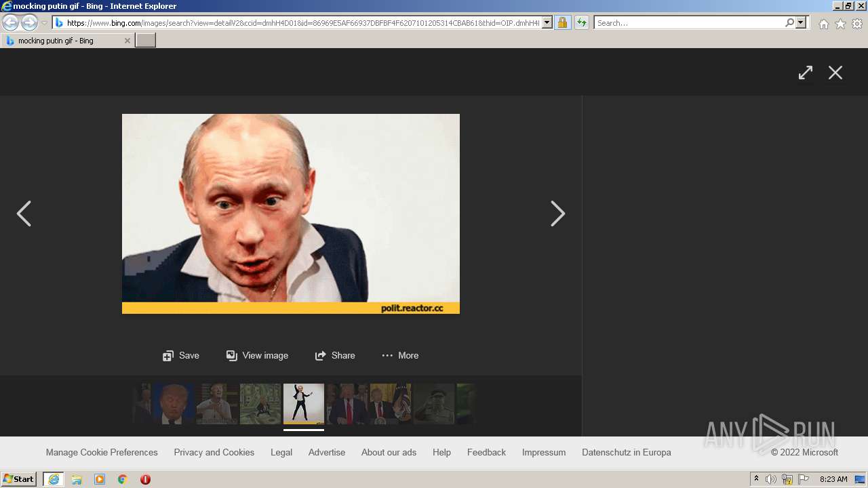Viewport: 868px width, 488px height.
Task: Open the Legal link
Action: (x=281, y=452)
